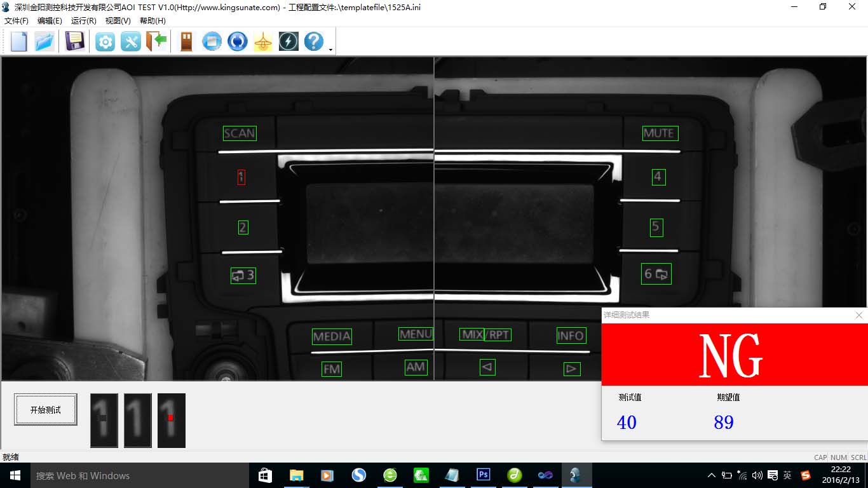The image size is (868, 488).
Task: Click the INFO detection box
Action: tap(571, 335)
